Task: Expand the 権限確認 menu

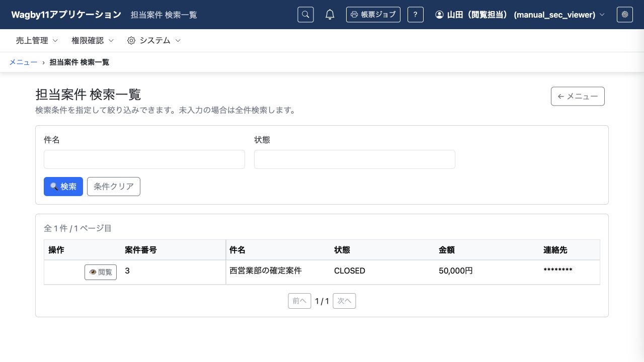Action: (x=93, y=41)
